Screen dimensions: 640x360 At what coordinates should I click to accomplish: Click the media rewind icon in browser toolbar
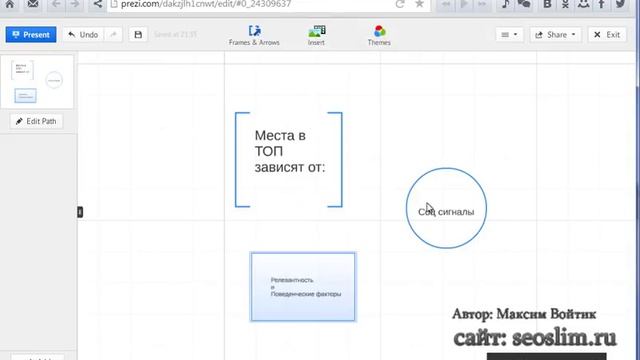click(446, 4)
